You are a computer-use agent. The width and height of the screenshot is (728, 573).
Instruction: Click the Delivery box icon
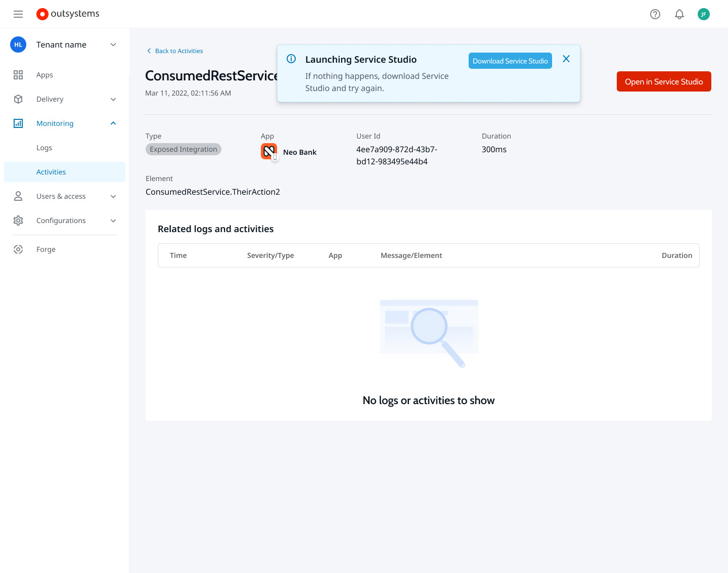18,99
